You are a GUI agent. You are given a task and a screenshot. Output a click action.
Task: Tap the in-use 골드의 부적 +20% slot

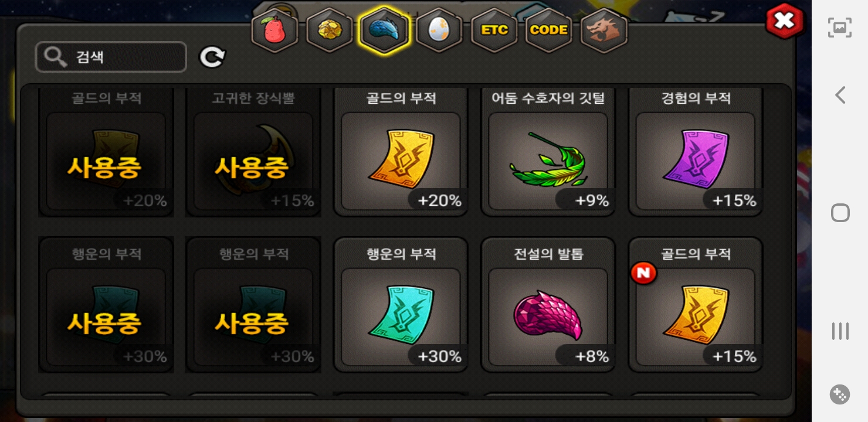(x=106, y=152)
